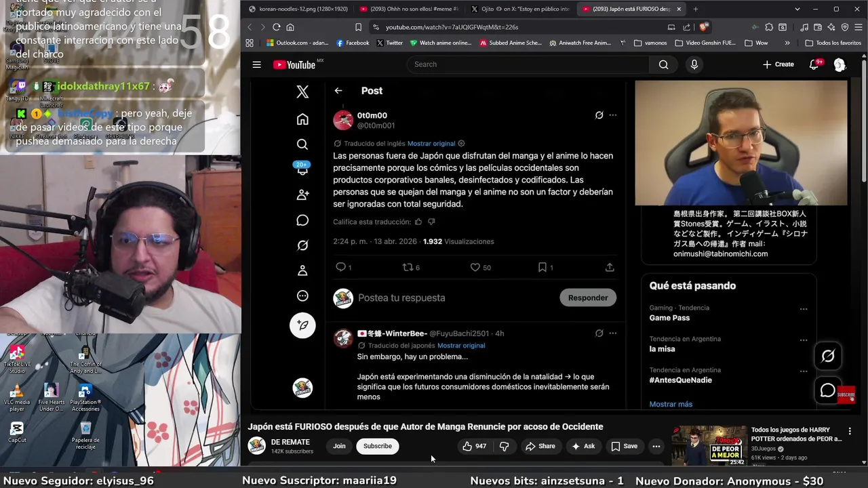Dislike the YouTube video
This screenshot has width=868, height=488.
click(x=504, y=446)
